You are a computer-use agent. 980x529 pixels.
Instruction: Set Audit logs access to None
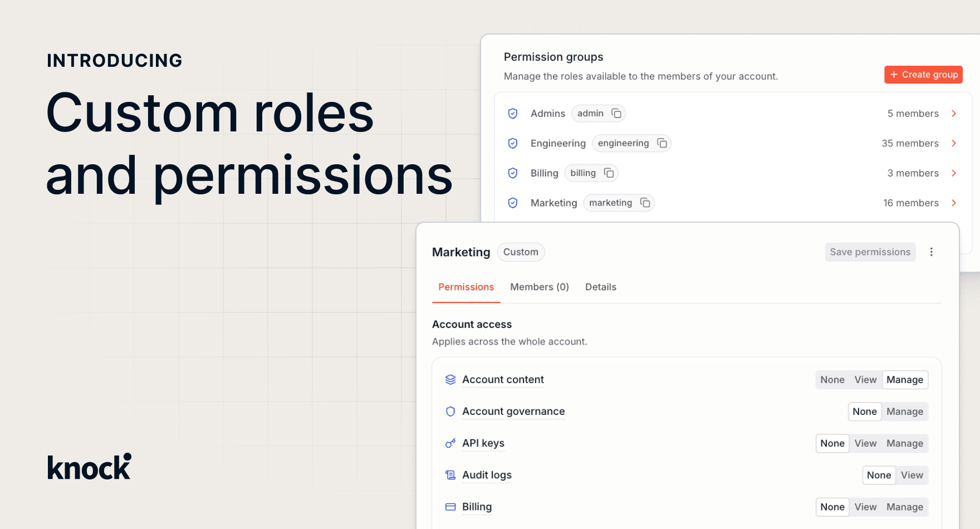point(879,475)
